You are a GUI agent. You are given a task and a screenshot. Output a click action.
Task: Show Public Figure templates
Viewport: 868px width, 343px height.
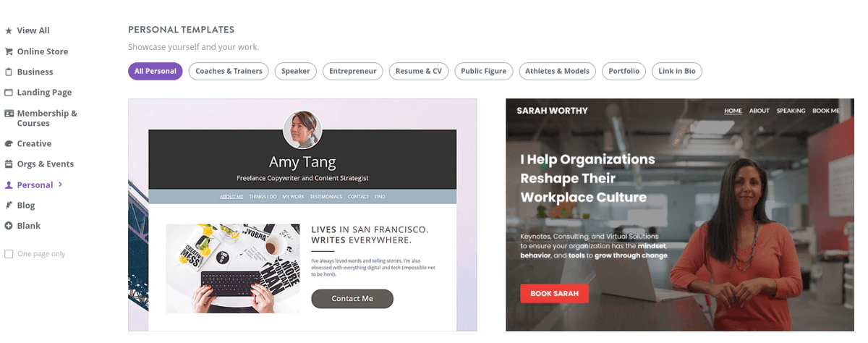click(484, 71)
